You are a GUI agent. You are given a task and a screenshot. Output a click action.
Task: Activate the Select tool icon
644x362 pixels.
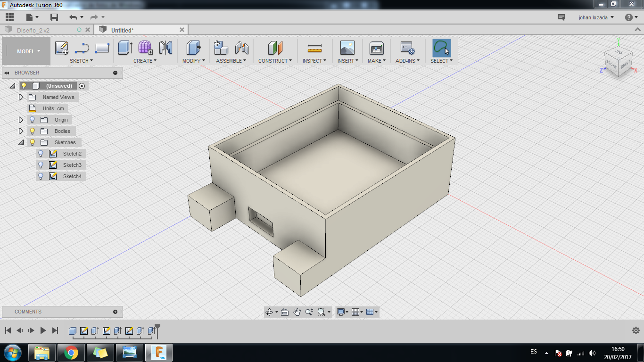[x=441, y=48]
